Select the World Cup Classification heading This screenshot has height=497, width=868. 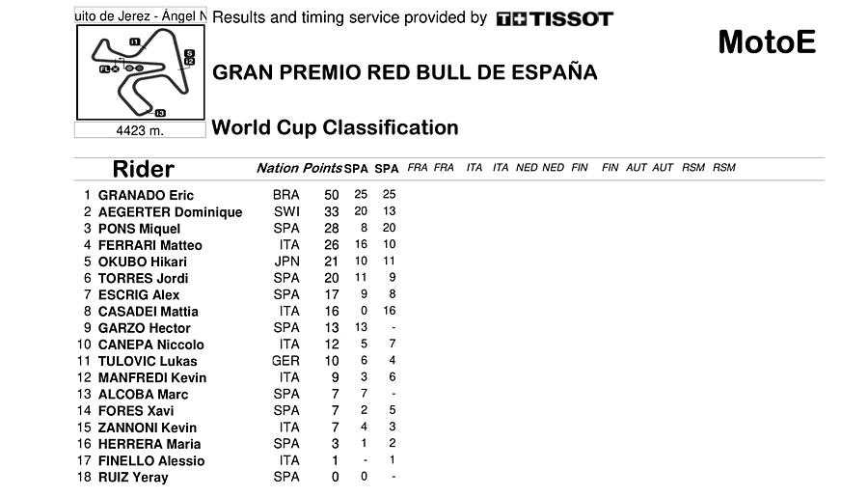(335, 127)
